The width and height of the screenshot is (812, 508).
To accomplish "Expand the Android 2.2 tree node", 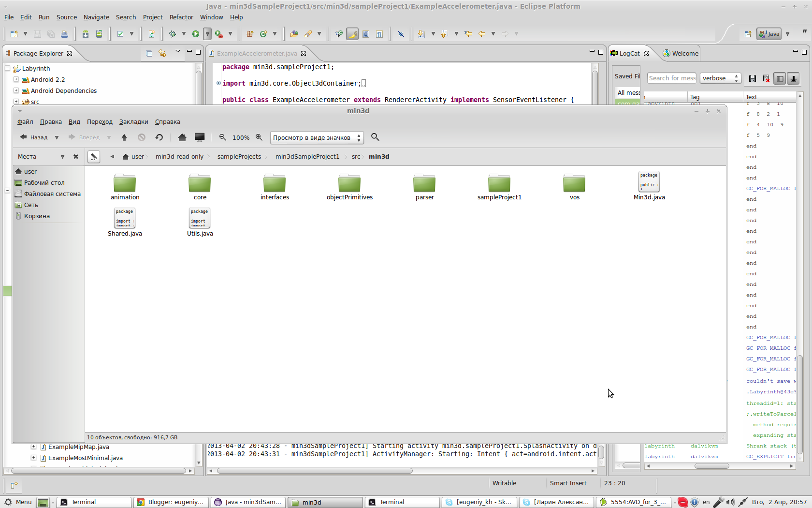I will coord(16,79).
